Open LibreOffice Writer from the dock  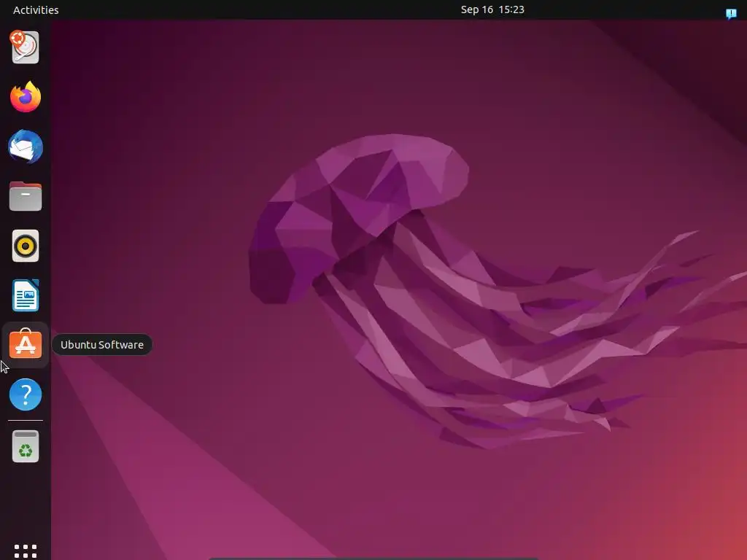[26, 295]
